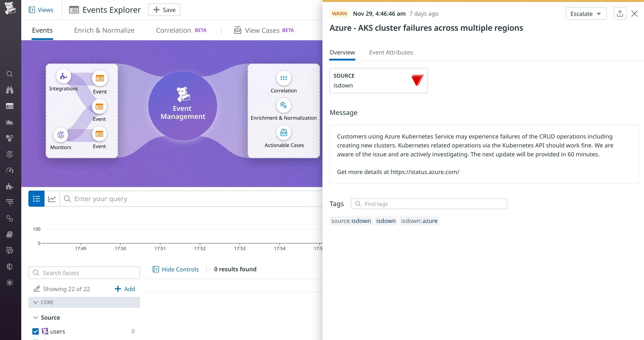Viewport: 644px width, 340px height.
Task: Click the puzzle-piece Integrations sidebar icon
Action: click(9, 186)
